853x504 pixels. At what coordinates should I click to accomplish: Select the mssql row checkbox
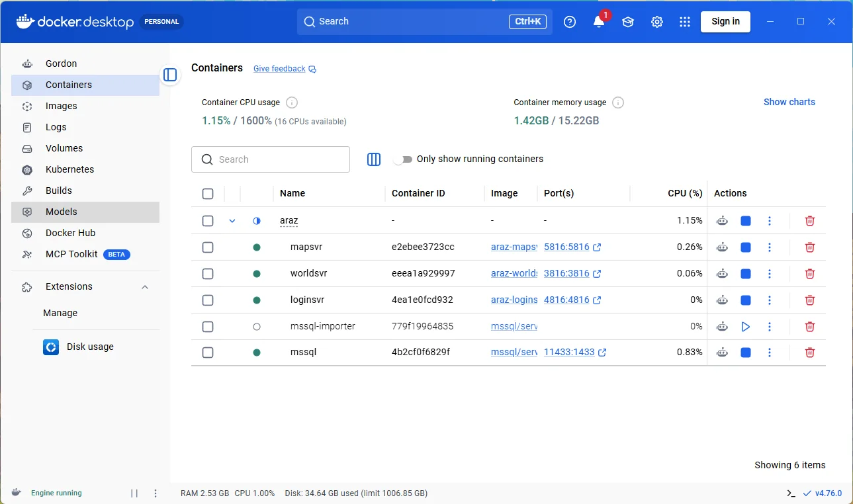208,353
